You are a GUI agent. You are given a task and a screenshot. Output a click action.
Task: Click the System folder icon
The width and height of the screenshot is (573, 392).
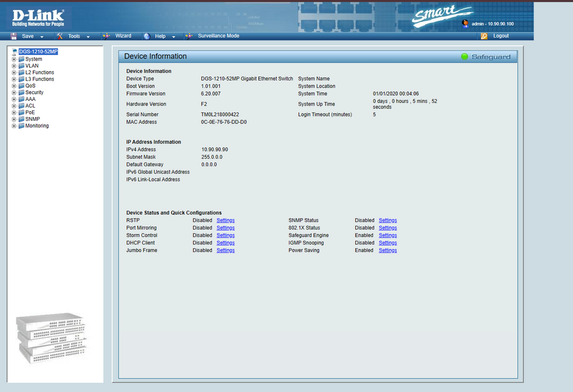click(21, 59)
